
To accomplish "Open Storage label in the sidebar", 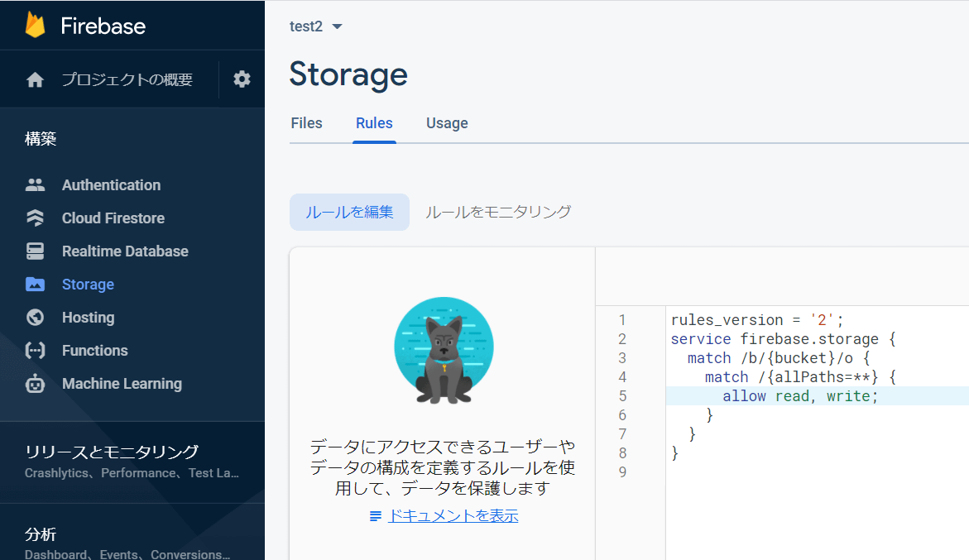I will pyautogui.click(x=88, y=285).
